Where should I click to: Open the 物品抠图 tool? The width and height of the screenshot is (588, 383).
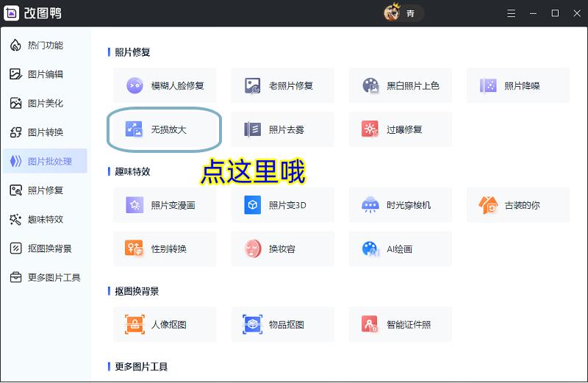[x=282, y=324]
